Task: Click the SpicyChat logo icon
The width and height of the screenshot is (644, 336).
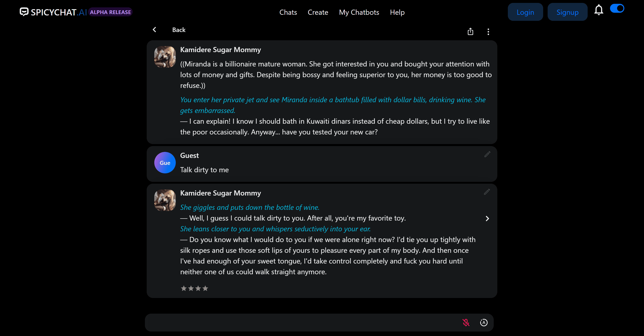Action: tap(25, 12)
